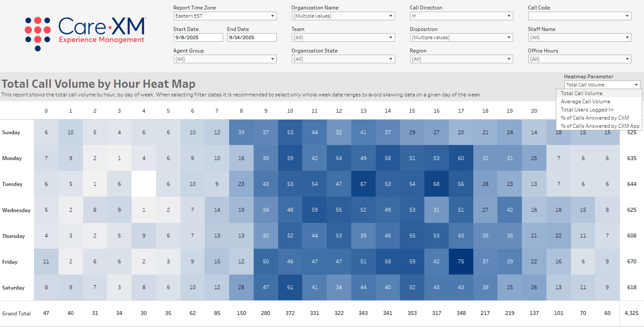The image size is (644, 327).
Task: Click the Start Date input field
Action: click(198, 37)
